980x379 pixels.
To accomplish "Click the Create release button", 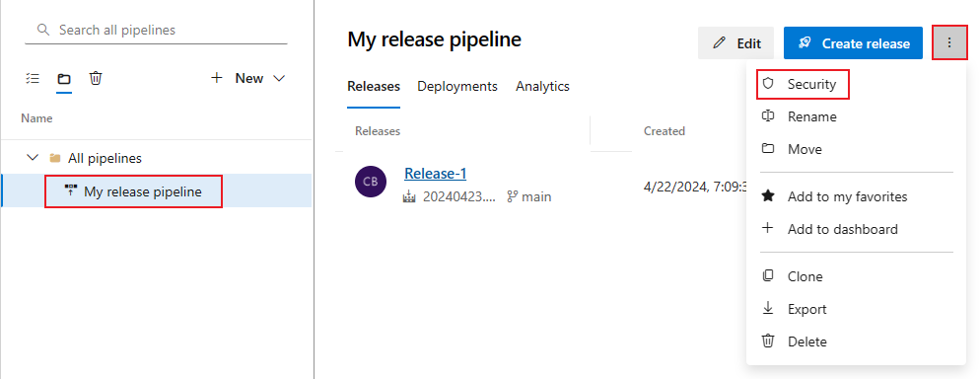I will (x=853, y=43).
